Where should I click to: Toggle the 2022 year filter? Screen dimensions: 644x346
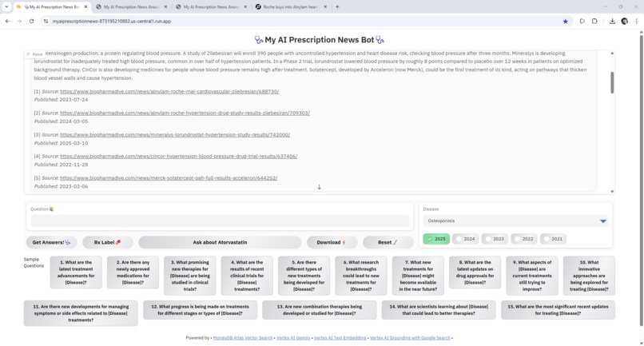523,239
